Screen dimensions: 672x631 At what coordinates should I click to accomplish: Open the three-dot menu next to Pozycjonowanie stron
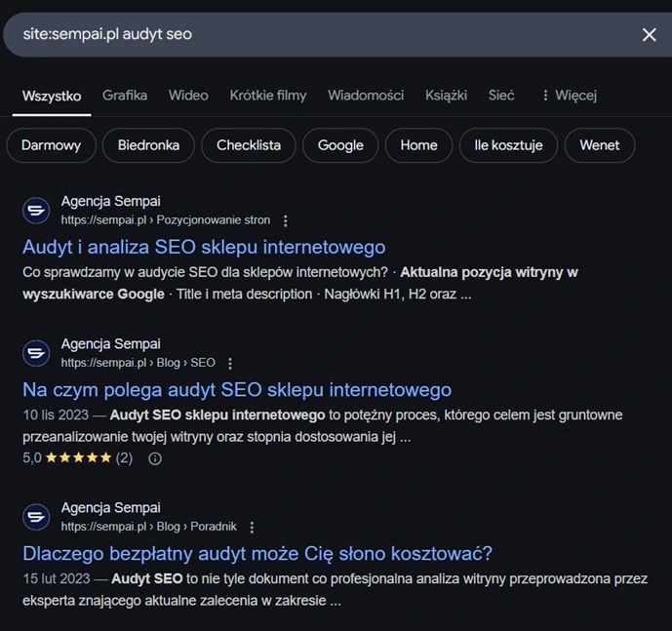tap(286, 220)
